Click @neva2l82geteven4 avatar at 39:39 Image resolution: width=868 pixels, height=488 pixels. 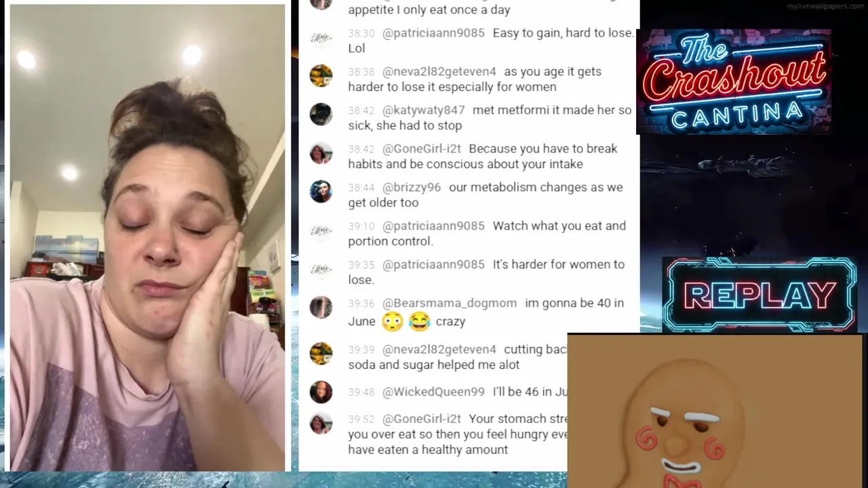point(321,354)
